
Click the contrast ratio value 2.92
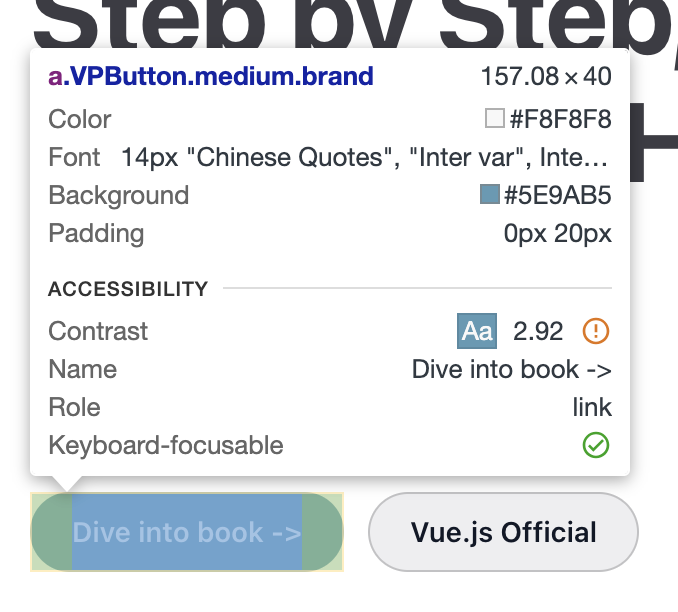click(x=538, y=331)
